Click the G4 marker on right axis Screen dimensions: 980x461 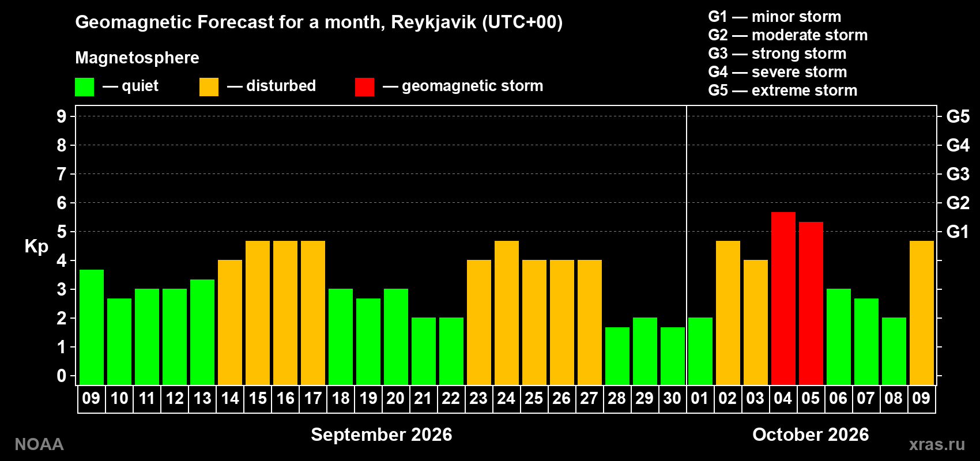pos(958,145)
